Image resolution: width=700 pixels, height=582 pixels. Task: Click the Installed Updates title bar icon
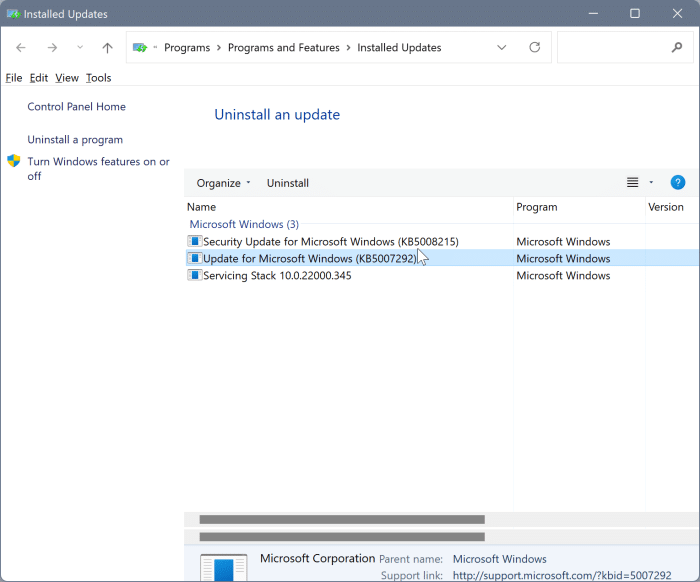[14, 14]
